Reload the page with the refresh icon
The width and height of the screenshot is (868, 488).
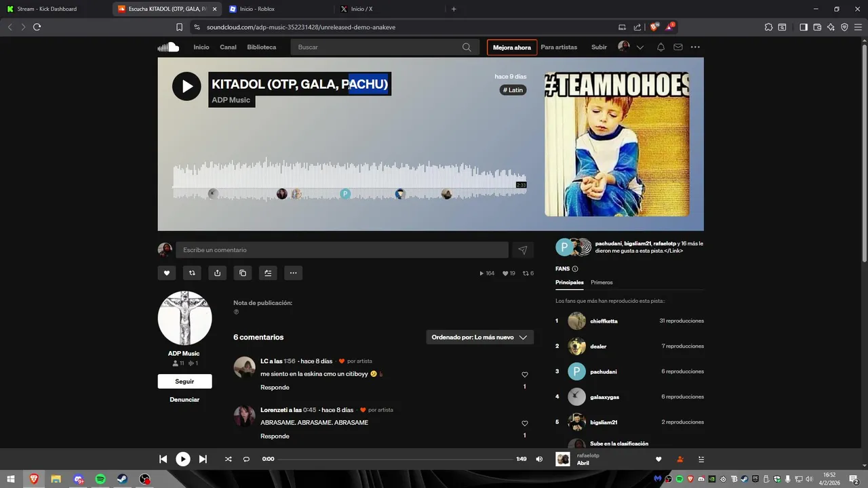coord(37,27)
